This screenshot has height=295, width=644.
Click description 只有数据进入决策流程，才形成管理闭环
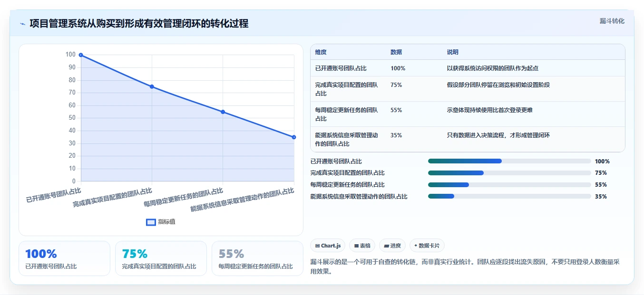[x=498, y=135]
